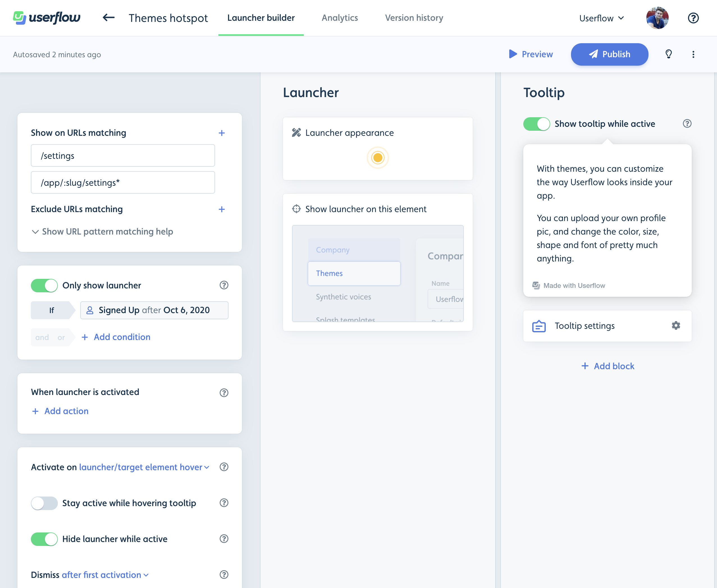Click the Themes element screenshot thumbnail
This screenshot has width=717, height=588.
(378, 273)
